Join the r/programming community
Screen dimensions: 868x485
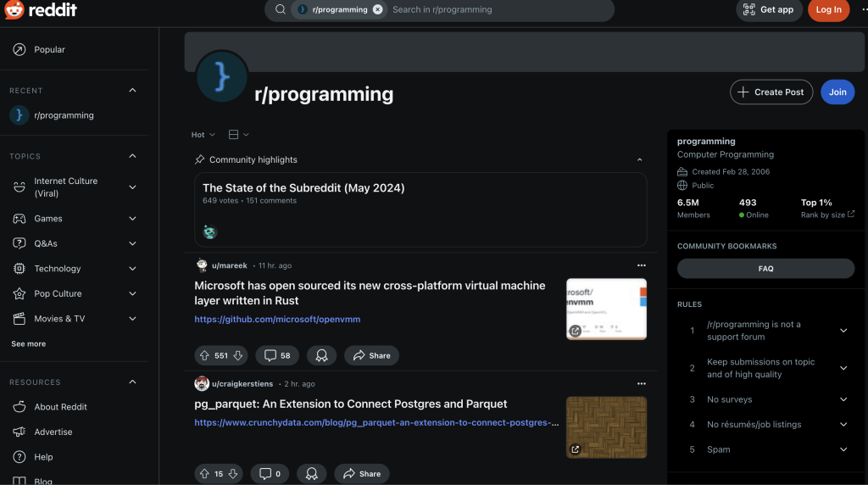click(837, 92)
